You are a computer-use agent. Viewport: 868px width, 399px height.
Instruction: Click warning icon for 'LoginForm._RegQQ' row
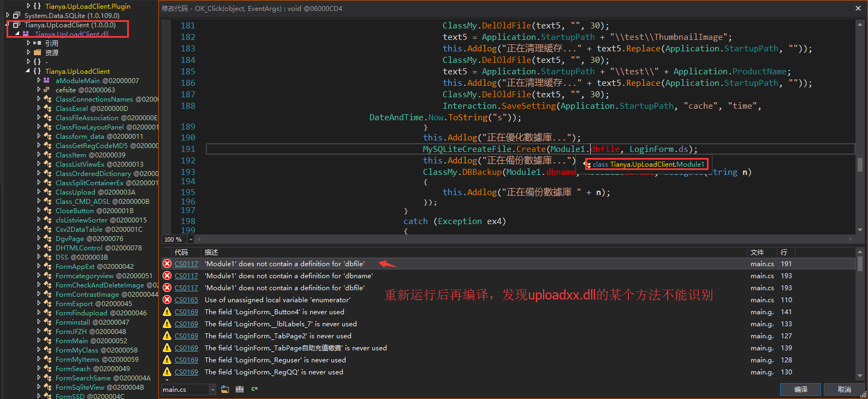pyautogui.click(x=167, y=372)
